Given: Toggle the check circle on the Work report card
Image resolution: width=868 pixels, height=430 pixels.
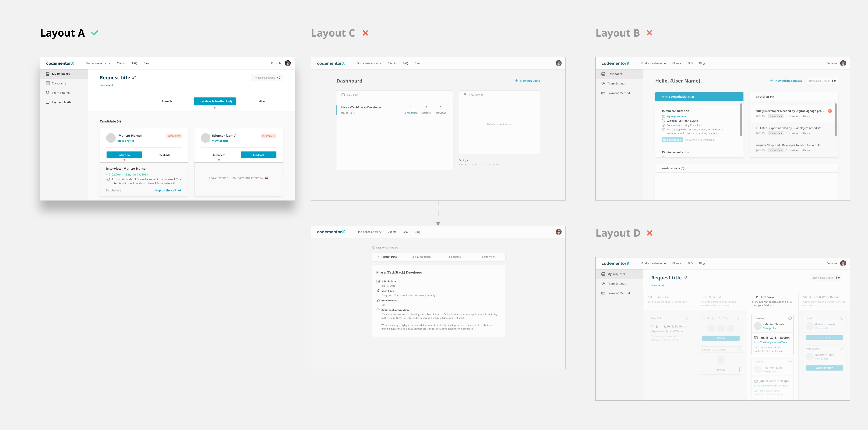Looking at the screenshot, I should [842, 349].
